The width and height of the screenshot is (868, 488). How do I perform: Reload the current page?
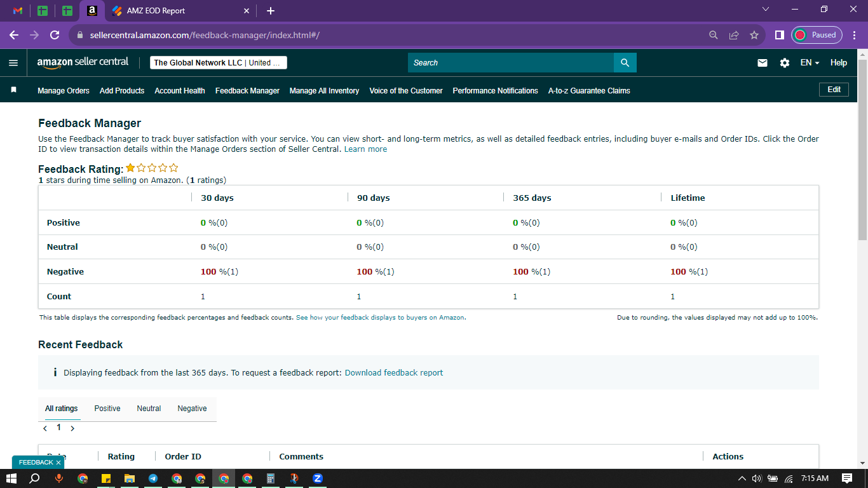(x=55, y=35)
